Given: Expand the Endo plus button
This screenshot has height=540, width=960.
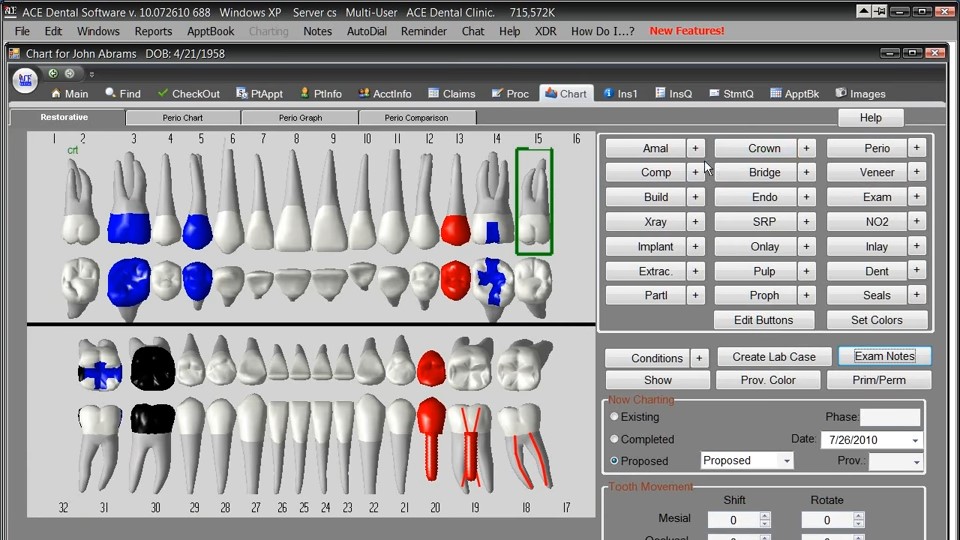Looking at the screenshot, I should click(806, 197).
